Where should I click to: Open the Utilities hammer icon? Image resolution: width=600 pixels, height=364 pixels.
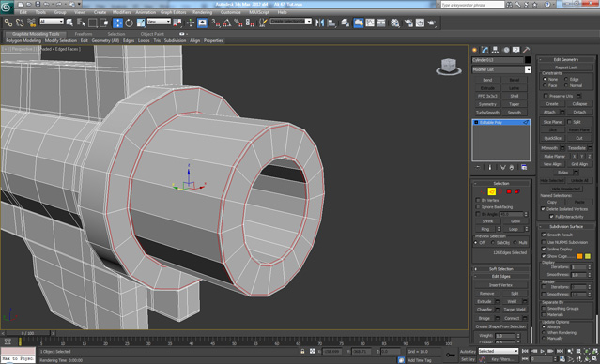coord(527,50)
